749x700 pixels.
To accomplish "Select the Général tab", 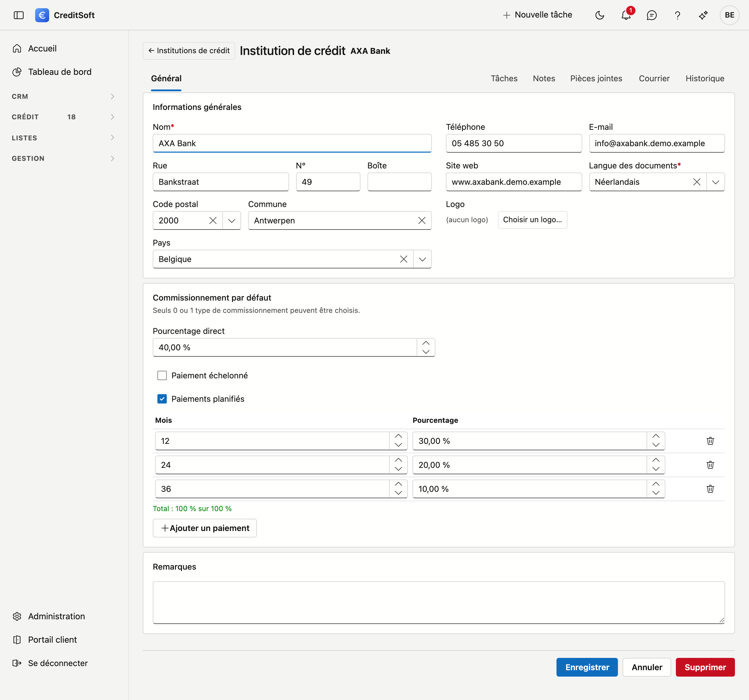I will point(166,78).
